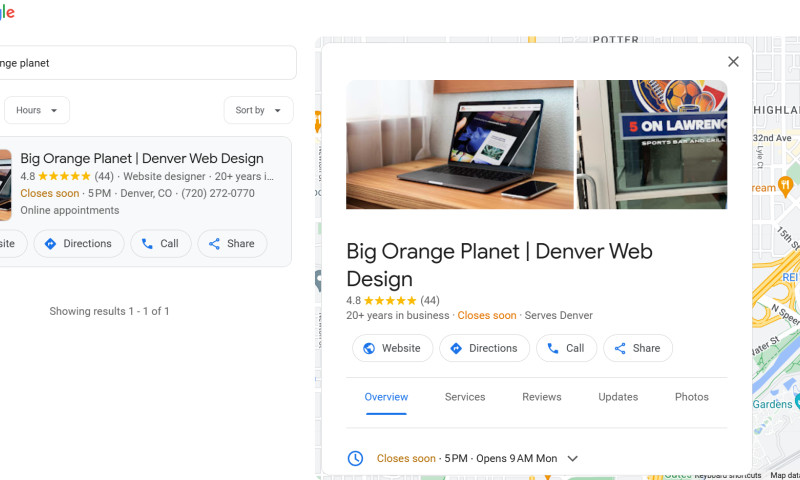Click '20+ years in business' text in panel

(x=397, y=316)
